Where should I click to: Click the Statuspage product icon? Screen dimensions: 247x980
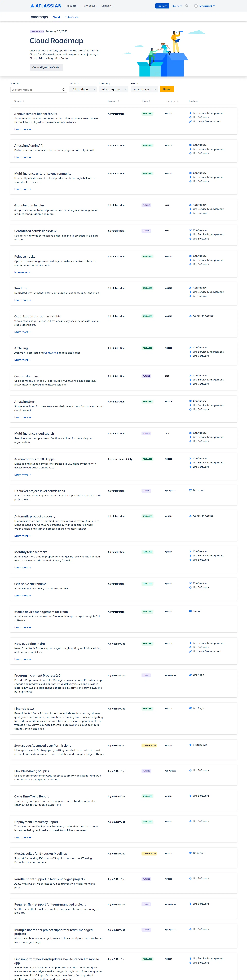(x=190, y=745)
